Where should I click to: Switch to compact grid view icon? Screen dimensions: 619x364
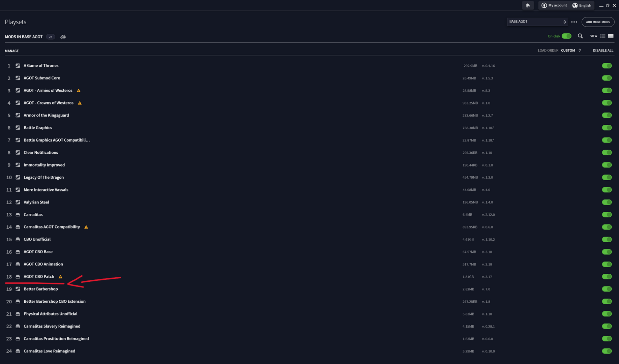[x=602, y=36]
